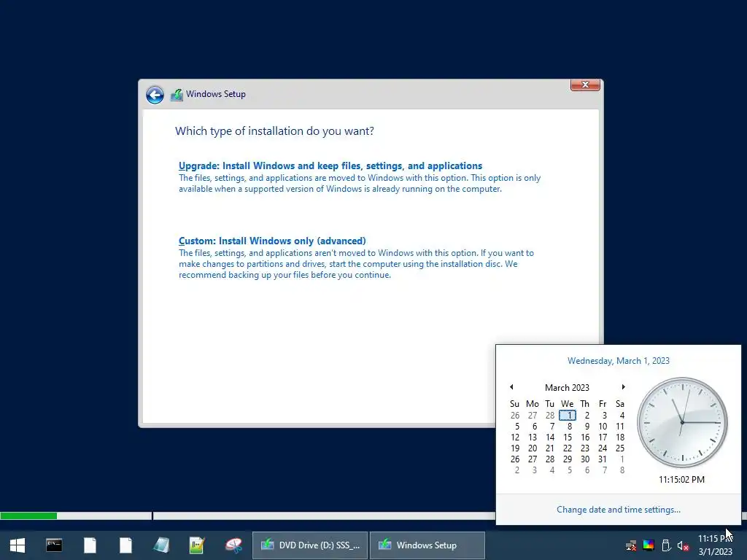Click the taskbar clock showing 11:15 PM

715,545
